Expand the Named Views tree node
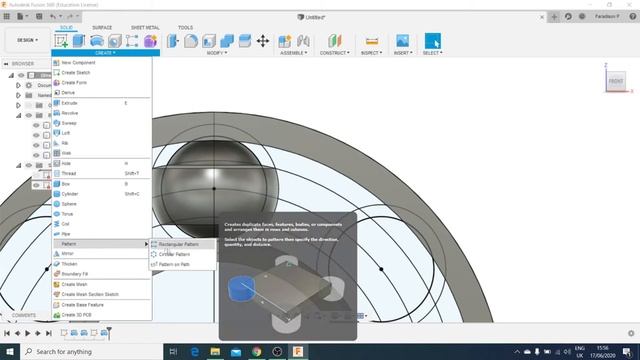Image resolution: width=640 pixels, height=360 pixels. point(18,95)
